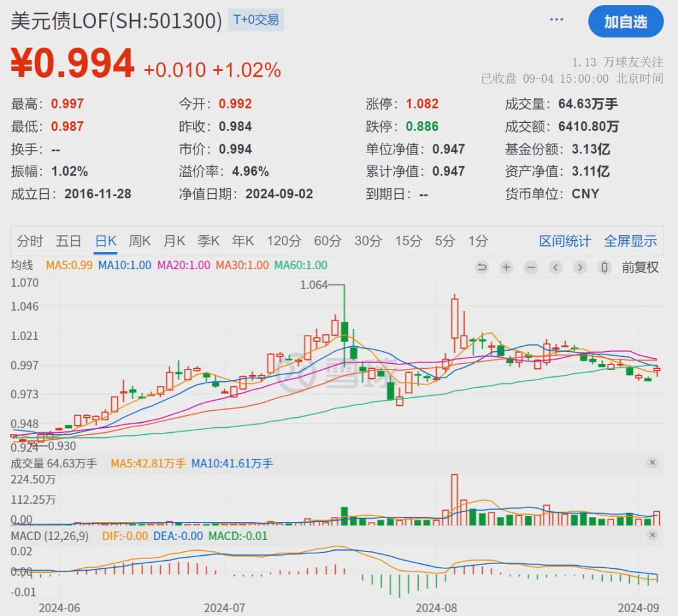678x616 pixels.
Task: Click the 1.064 high price marker
Action: coord(314,285)
